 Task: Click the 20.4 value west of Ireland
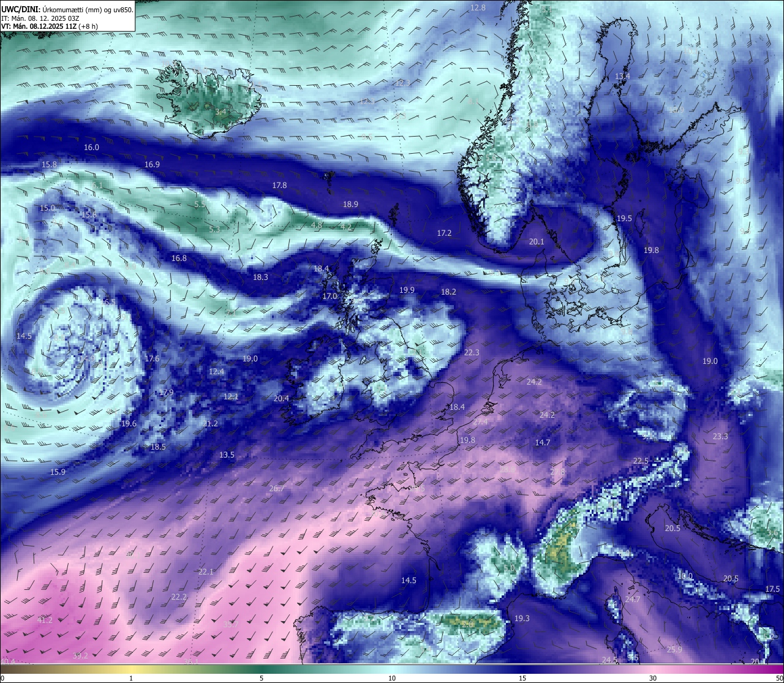[x=281, y=398]
